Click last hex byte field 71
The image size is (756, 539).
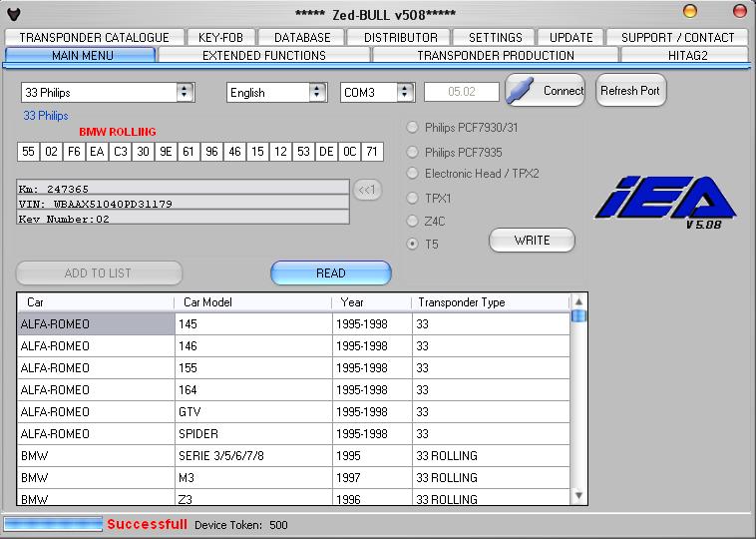372,152
